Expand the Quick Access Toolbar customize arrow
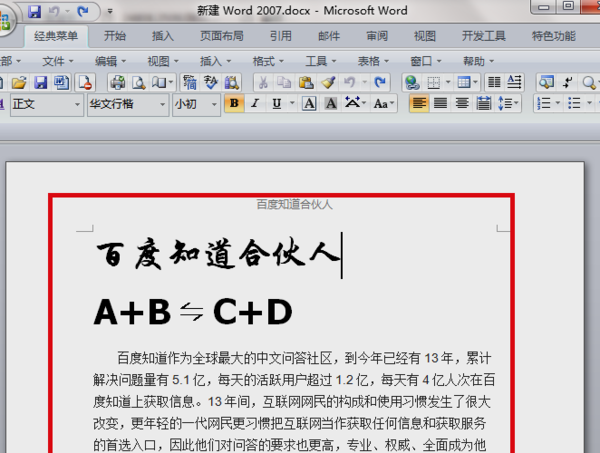Image resolution: width=600 pixels, height=453 pixels. (110, 11)
